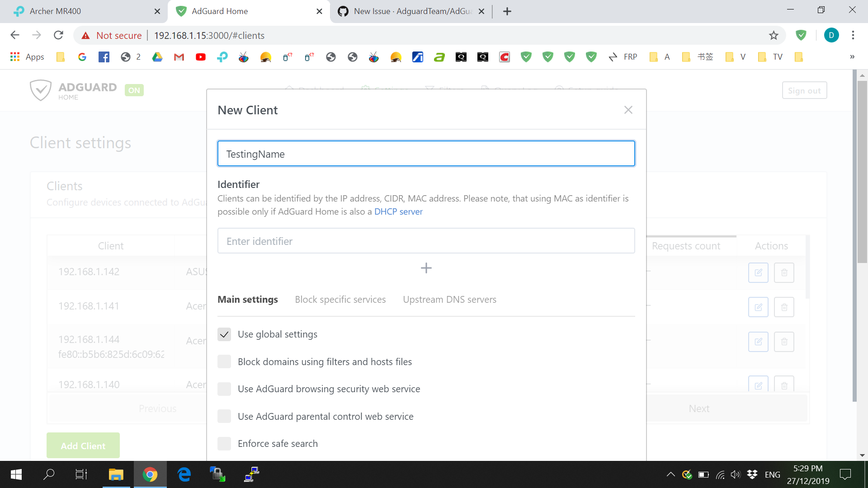Click the Sign out button

tap(804, 90)
